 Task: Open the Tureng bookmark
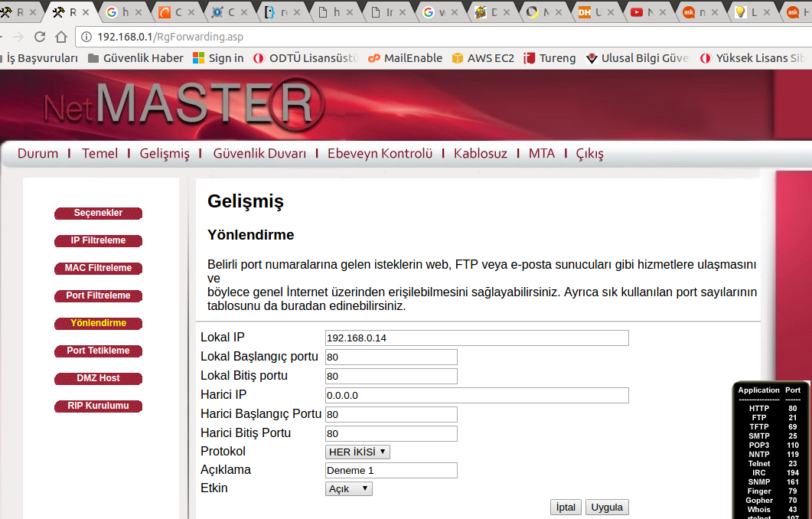click(549, 58)
